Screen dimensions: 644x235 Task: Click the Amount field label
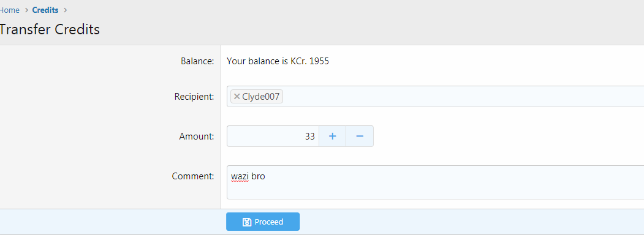[x=197, y=136]
